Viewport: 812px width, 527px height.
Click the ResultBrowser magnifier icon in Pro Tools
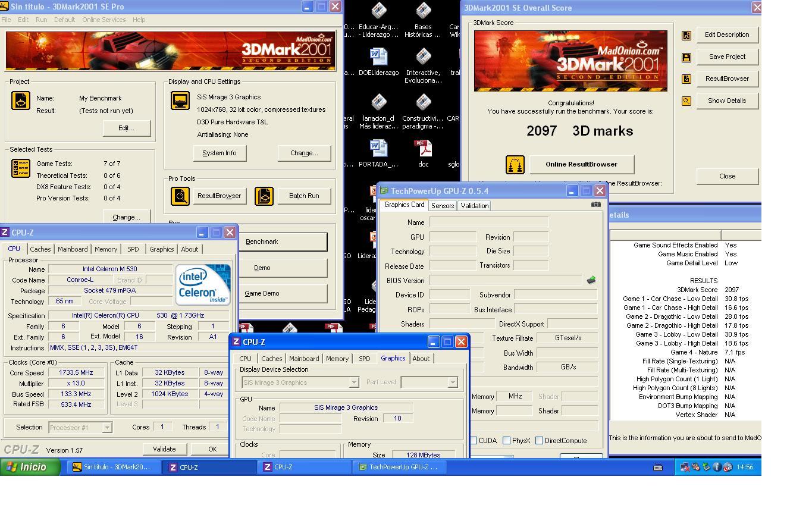(x=180, y=196)
